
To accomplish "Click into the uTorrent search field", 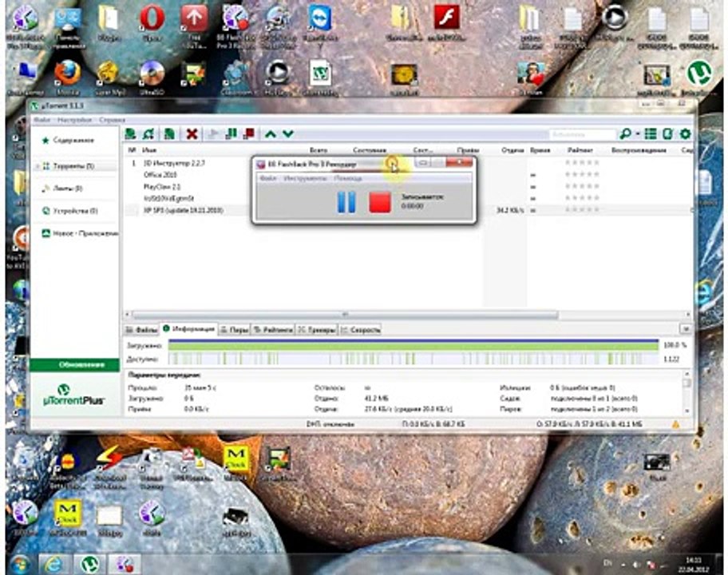I will (x=583, y=134).
